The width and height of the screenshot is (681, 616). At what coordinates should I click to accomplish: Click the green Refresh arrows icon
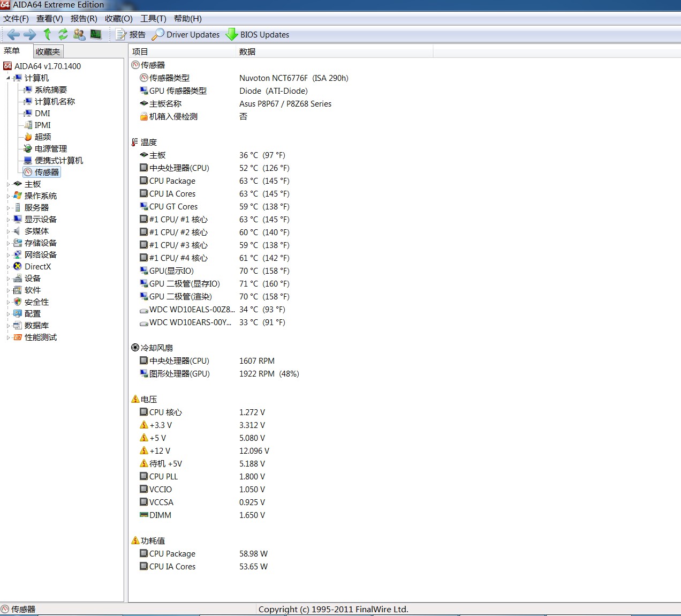click(63, 34)
